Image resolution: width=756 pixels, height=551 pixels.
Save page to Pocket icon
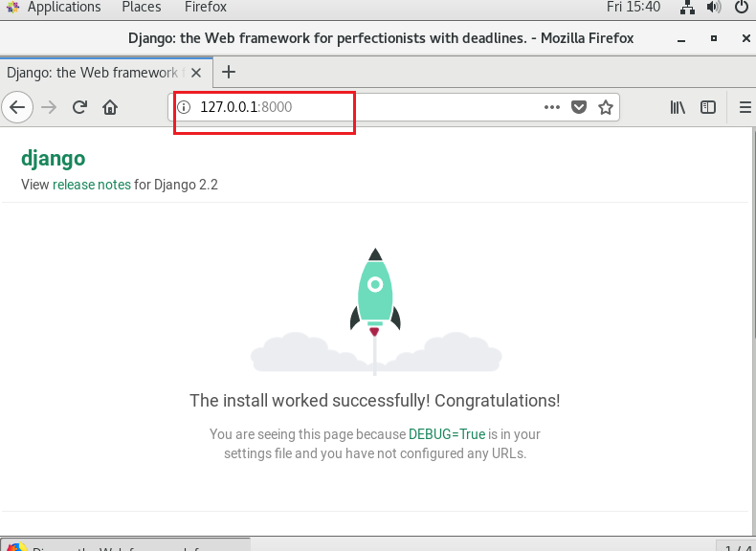579,107
